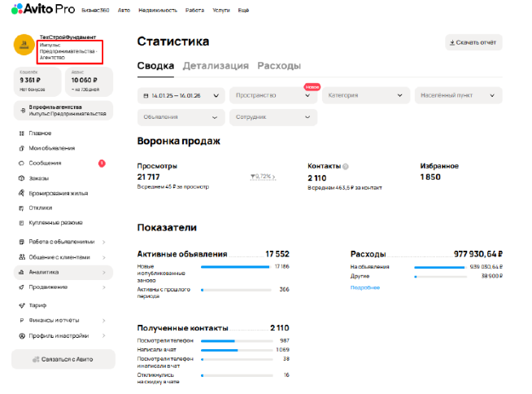Expand Работа с объявлениями submenu
532x394 pixels.
point(62,242)
